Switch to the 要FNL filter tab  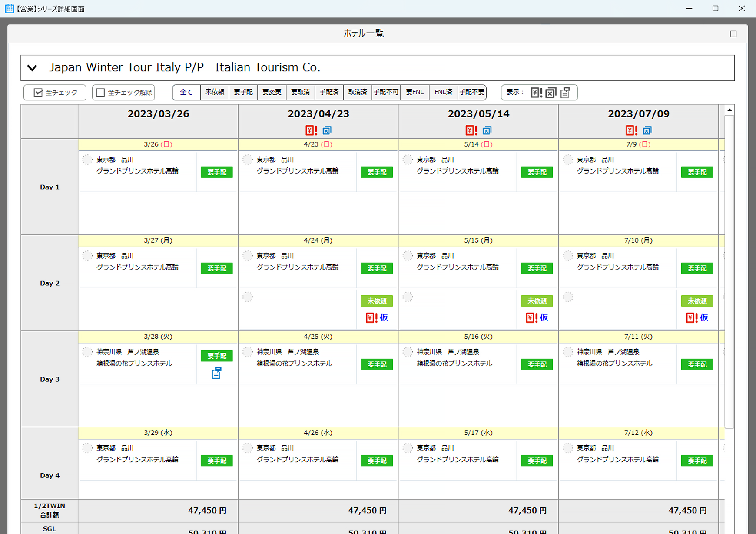coord(415,92)
